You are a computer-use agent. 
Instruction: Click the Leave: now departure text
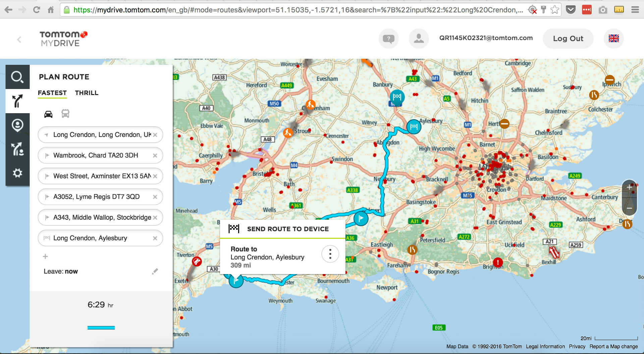pyautogui.click(x=61, y=271)
